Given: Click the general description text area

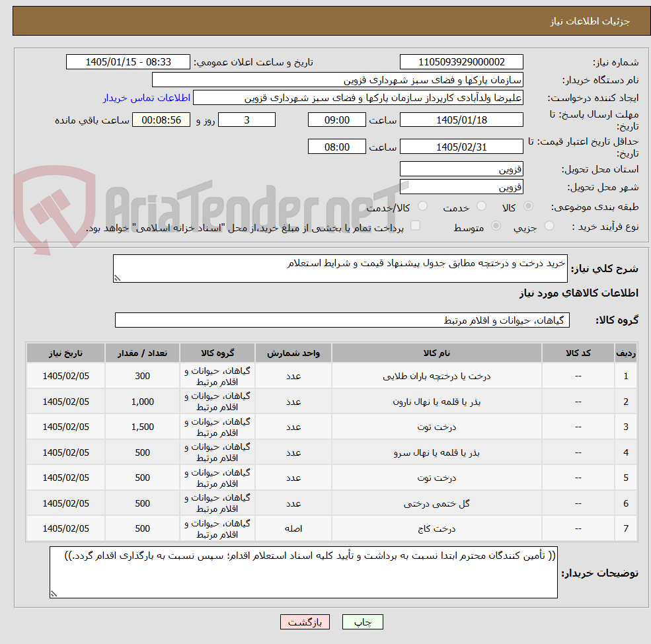Looking at the screenshot, I should [x=340, y=268].
